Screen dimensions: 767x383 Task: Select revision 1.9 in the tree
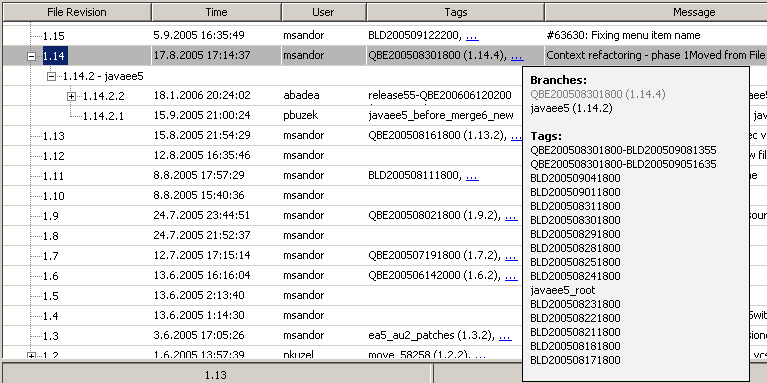point(50,216)
